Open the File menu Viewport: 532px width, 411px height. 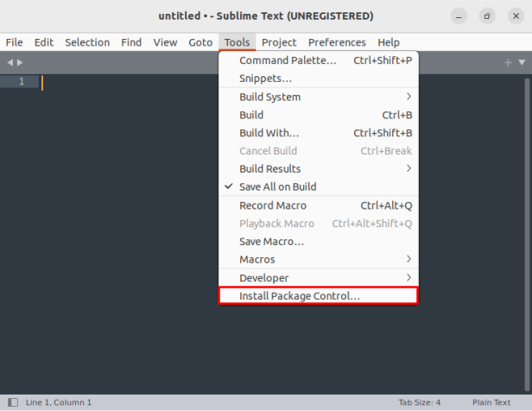tap(14, 42)
